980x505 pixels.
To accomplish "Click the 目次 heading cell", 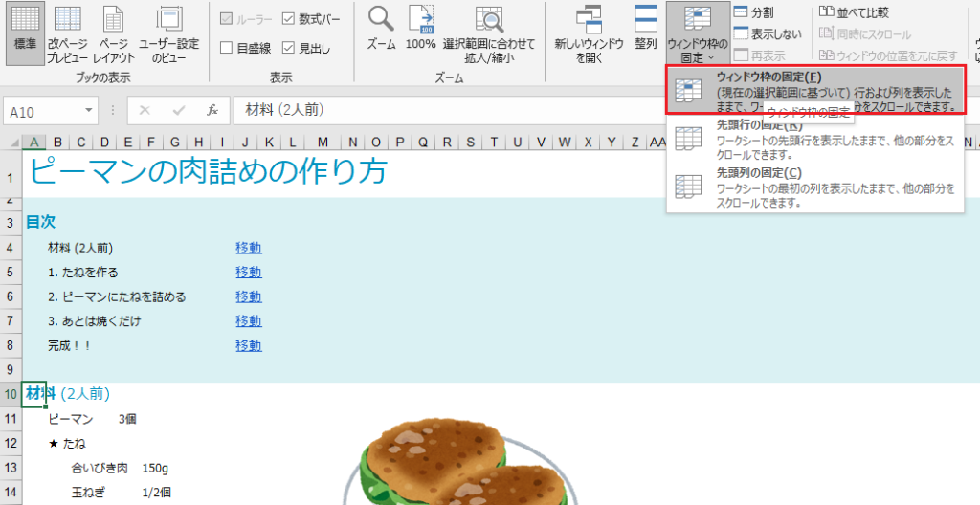I will [40, 222].
